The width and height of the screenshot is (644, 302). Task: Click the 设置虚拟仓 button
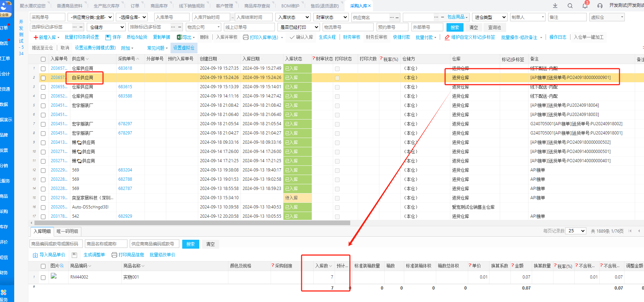coord(184,48)
